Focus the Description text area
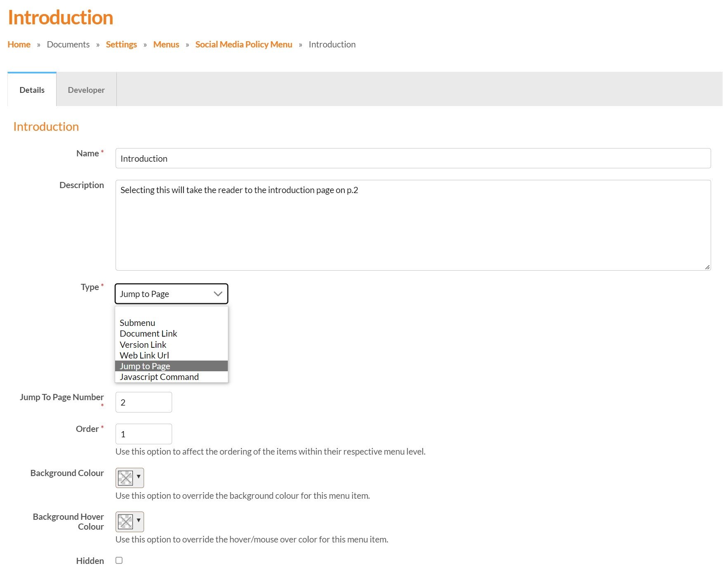This screenshot has height=573, width=728. tap(413, 225)
